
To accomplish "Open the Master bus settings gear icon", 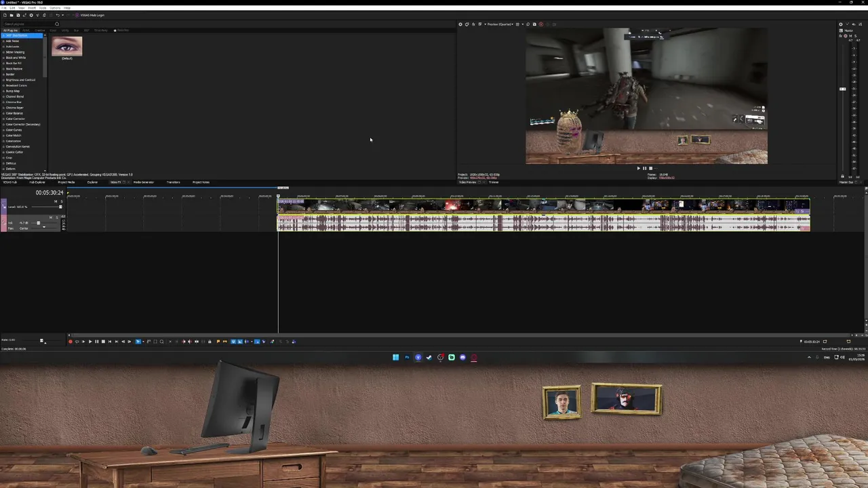I will click(x=841, y=24).
